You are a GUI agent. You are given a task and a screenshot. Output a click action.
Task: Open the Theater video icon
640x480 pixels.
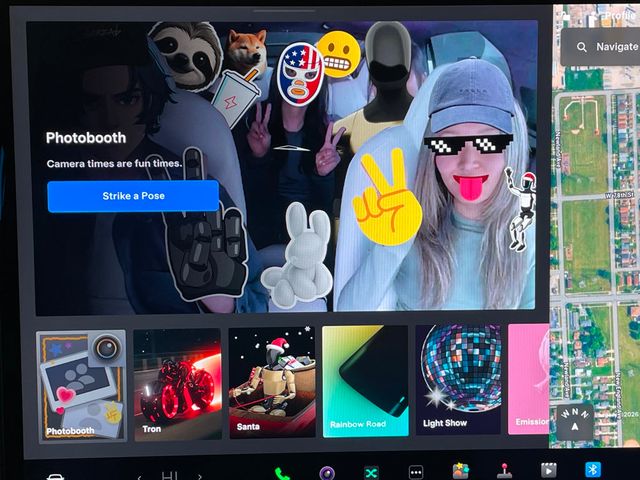pos(548,471)
